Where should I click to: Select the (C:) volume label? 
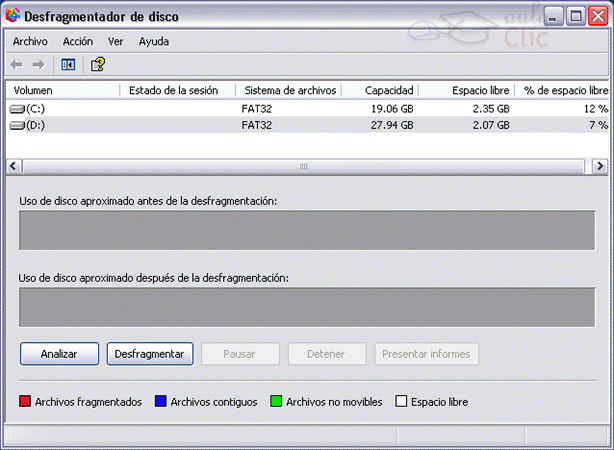click(36, 109)
